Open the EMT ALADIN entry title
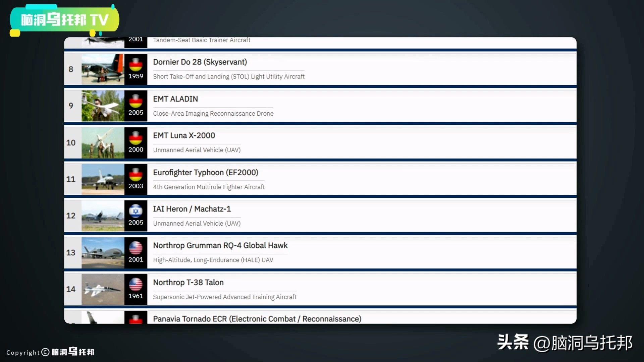644x362 pixels. (x=175, y=99)
